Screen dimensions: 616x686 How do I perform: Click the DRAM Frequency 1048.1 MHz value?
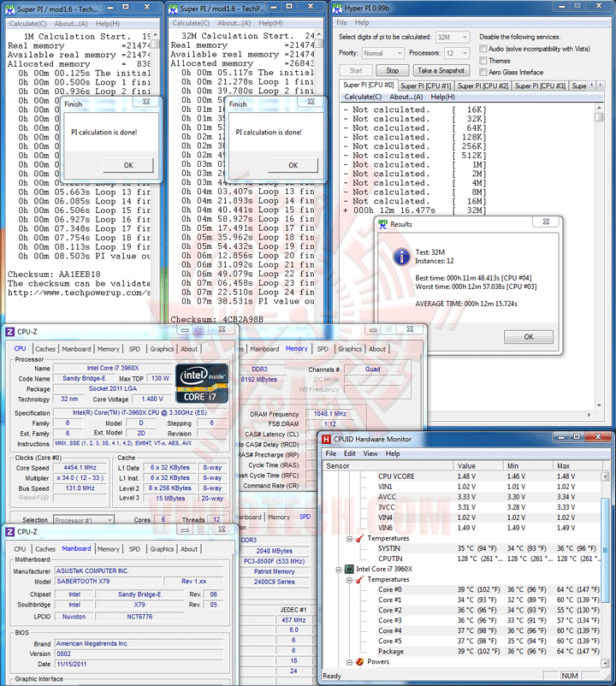tap(330, 414)
